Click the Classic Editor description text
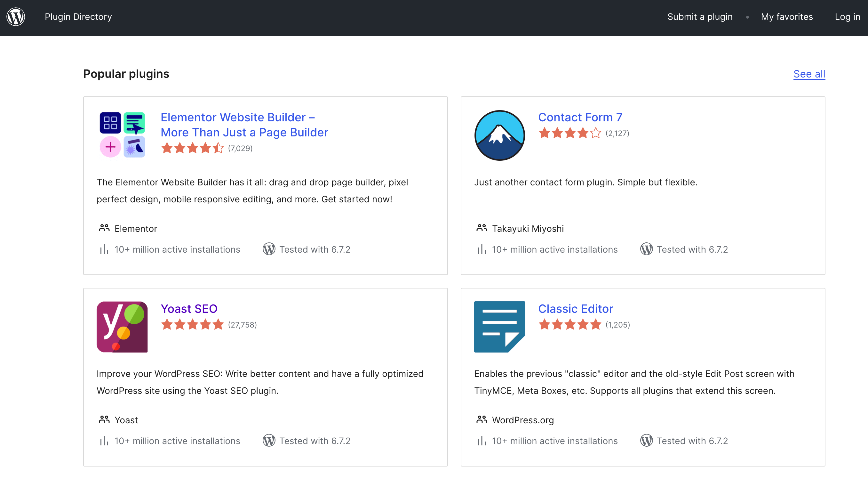Screen dimensions: 868x479 click(x=634, y=382)
